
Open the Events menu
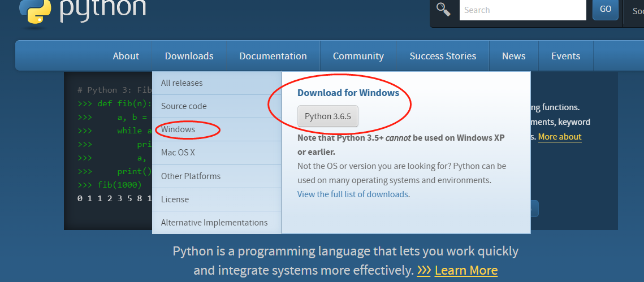(x=565, y=56)
